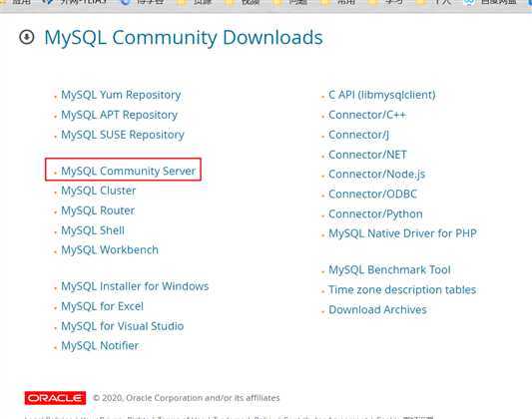Open the C API (libmysqlclient) link
The width and height of the screenshot is (532, 419).
(381, 95)
